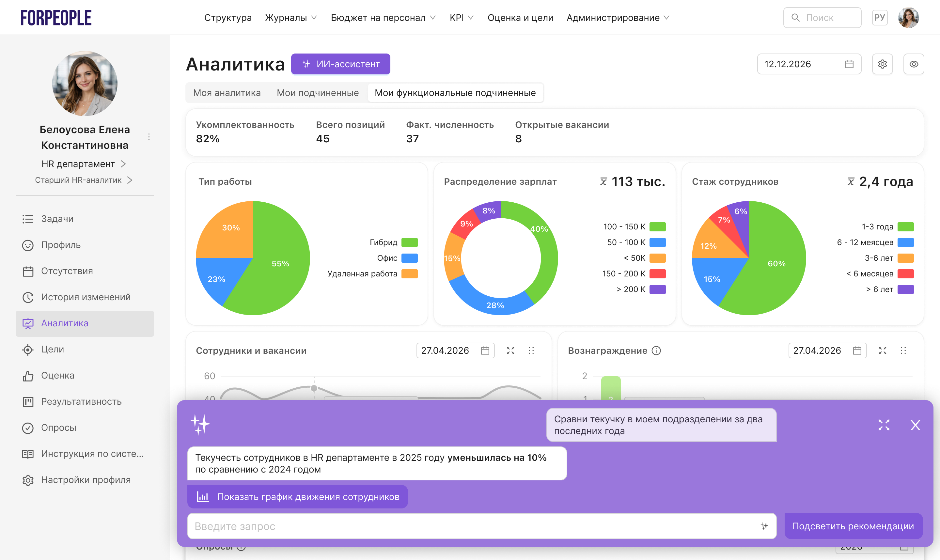Viewport: 940px width, 560px height.
Task: Expand the AI assistant panel
Action: click(884, 425)
